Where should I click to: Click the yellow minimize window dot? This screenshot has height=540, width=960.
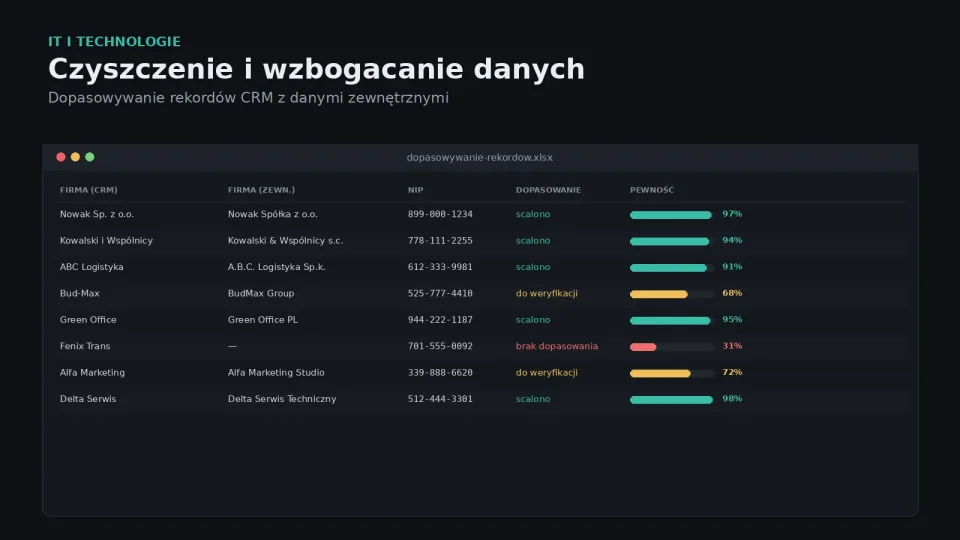click(x=75, y=157)
